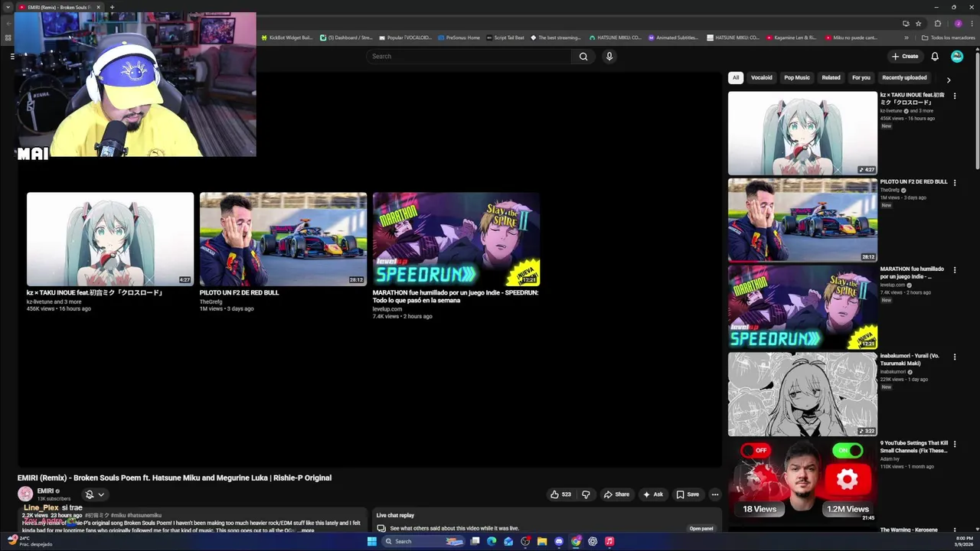Expand video description with ...more
The height and width of the screenshot is (551, 980).
click(305, 530)
